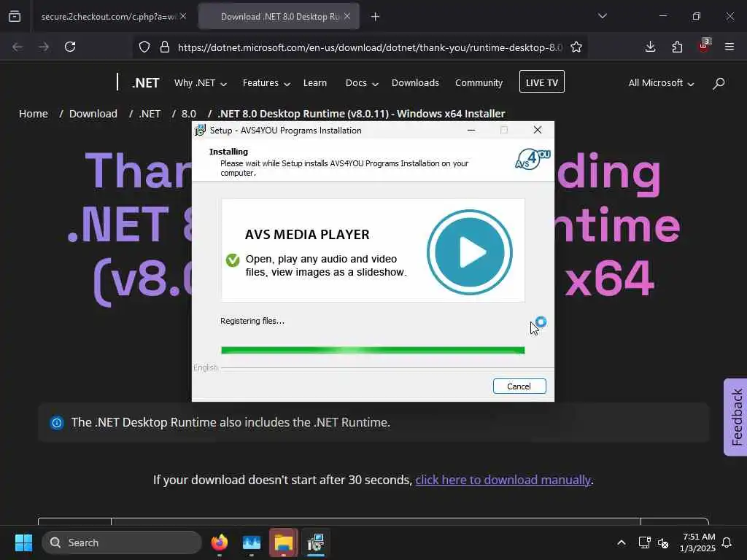747x560 pixels.
Task: Go to .NET breadcrumb link
Action: (150, 114)
